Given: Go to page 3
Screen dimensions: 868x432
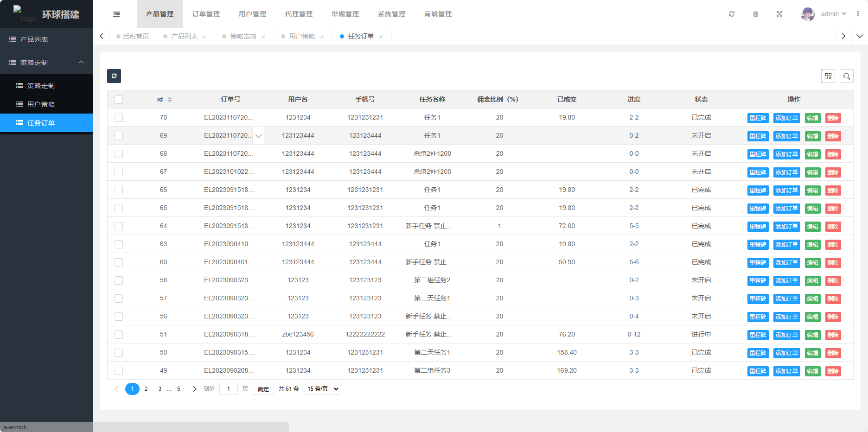Looking at the screenshot, I should tap(160, 389).
